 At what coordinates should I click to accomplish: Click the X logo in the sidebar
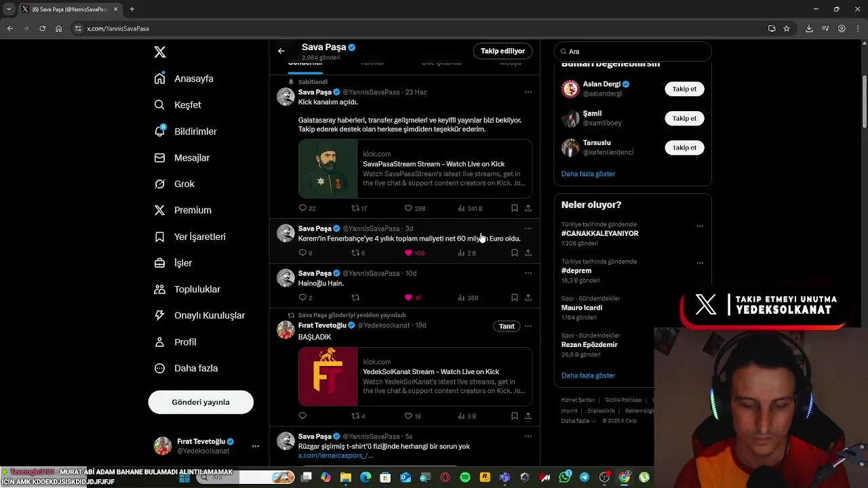point(160,52)
